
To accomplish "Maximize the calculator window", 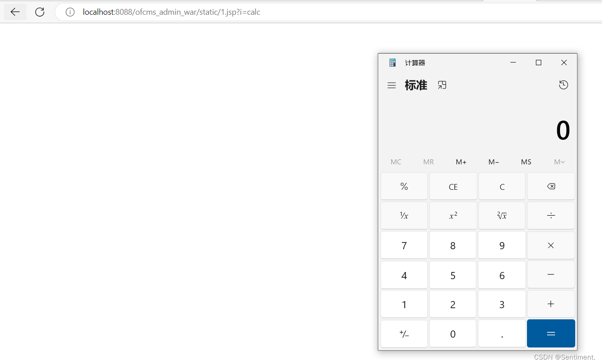I will coord(539,63).
